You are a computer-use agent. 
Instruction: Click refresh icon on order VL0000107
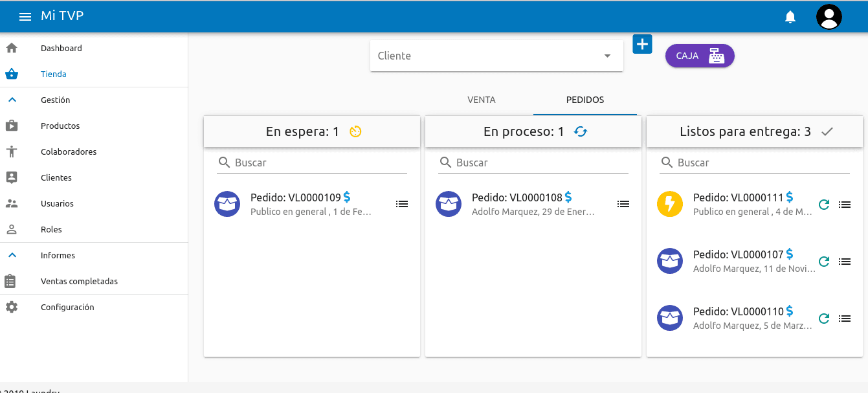(824, 262)
